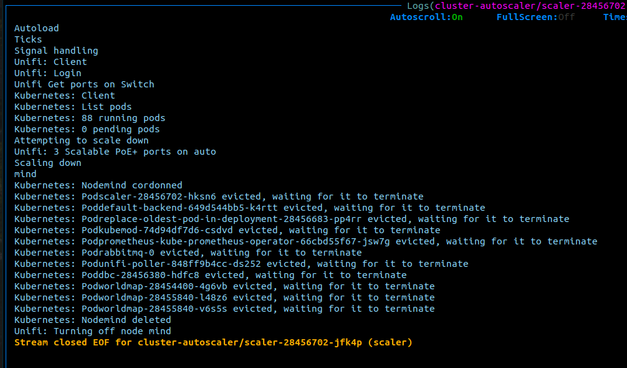Click the Logs cluster-autoscaler/scaler title
Image resolution: width=627 pixels, height=368 pixels.
coord(517,6)
